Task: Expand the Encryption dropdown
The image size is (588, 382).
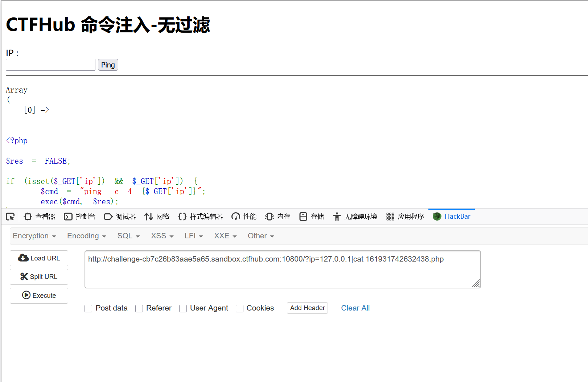Action: point(34,236)
